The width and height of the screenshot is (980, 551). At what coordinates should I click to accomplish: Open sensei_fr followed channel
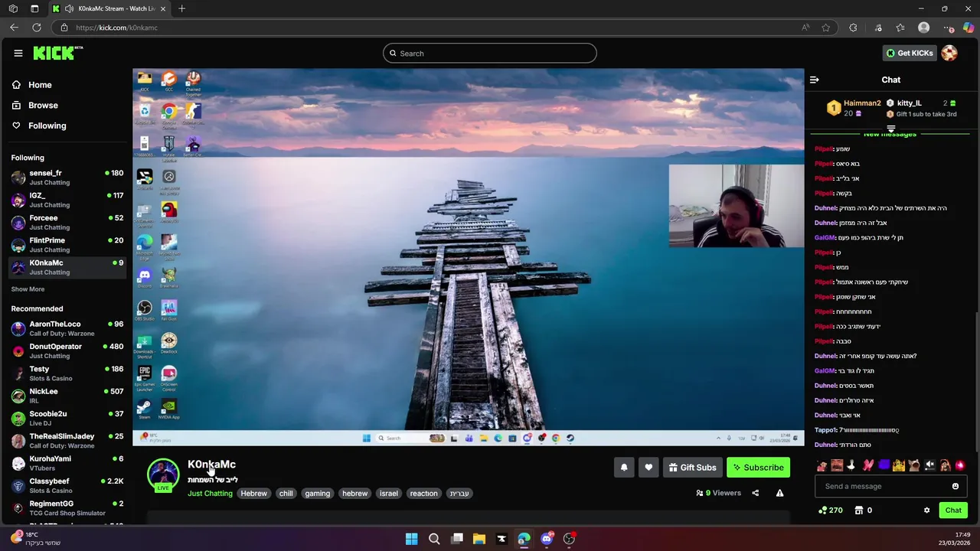[x=67, y=178]
